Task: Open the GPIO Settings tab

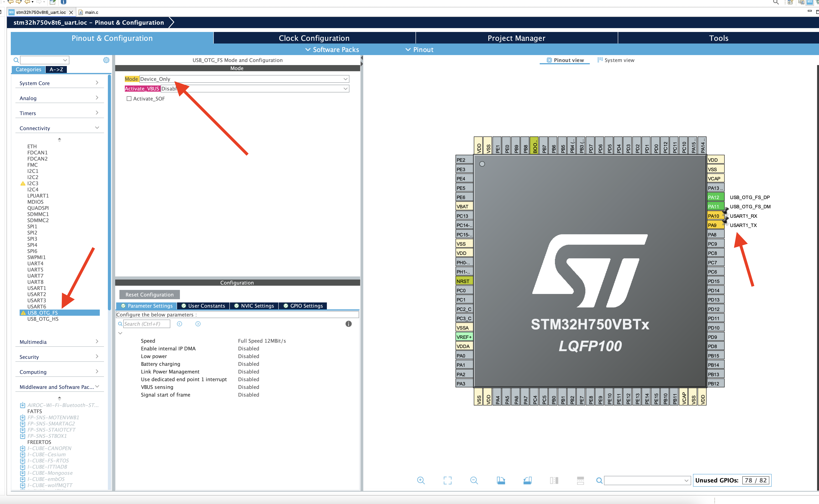Action: click(x=303, y=306)
